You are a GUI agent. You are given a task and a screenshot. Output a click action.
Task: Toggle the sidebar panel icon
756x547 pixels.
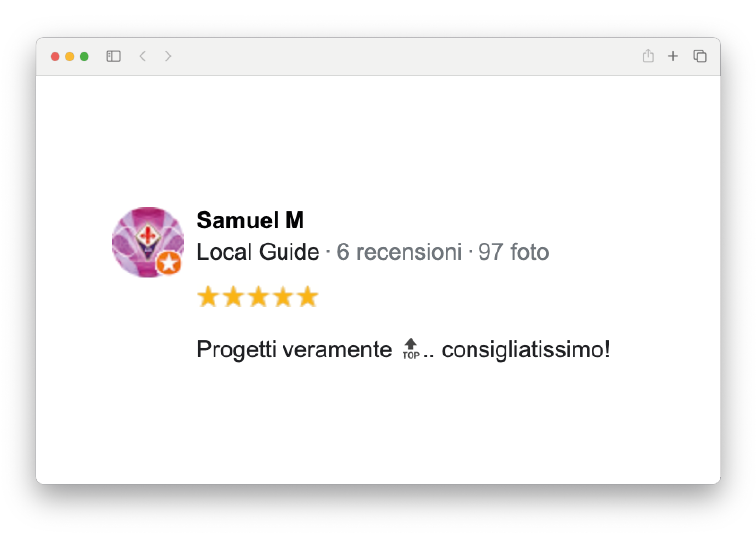tap(113, 56)
